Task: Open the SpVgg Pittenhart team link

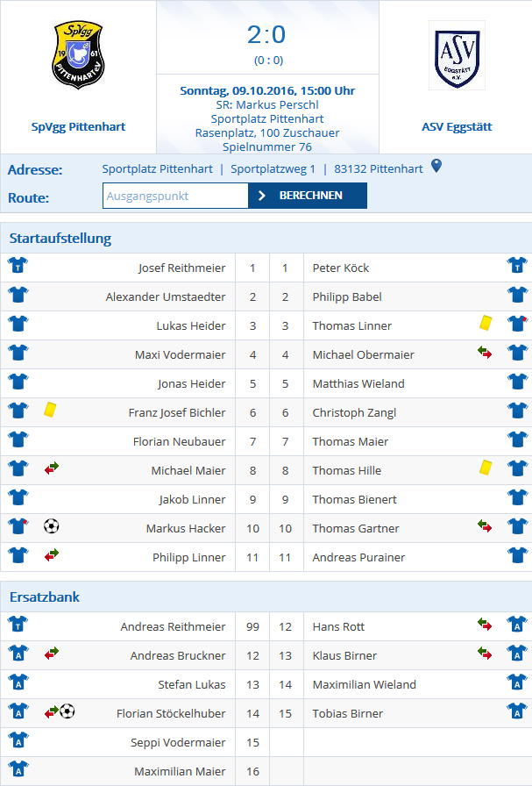Action: click(x=78, y=127)
